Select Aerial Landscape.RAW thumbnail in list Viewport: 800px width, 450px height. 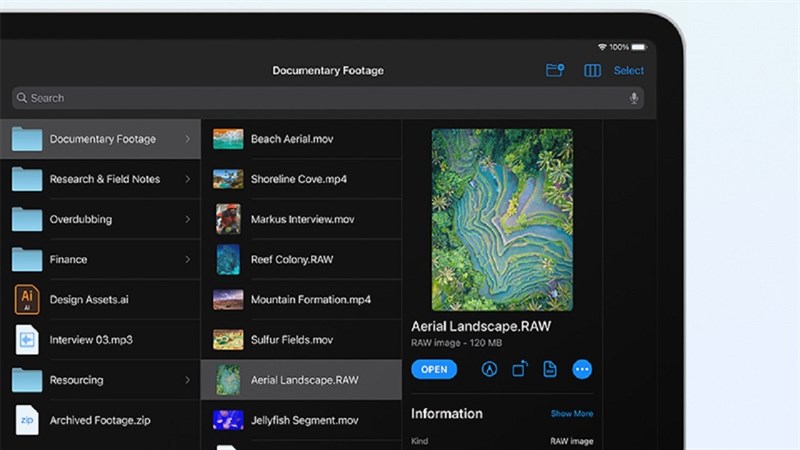click(228, 380)
